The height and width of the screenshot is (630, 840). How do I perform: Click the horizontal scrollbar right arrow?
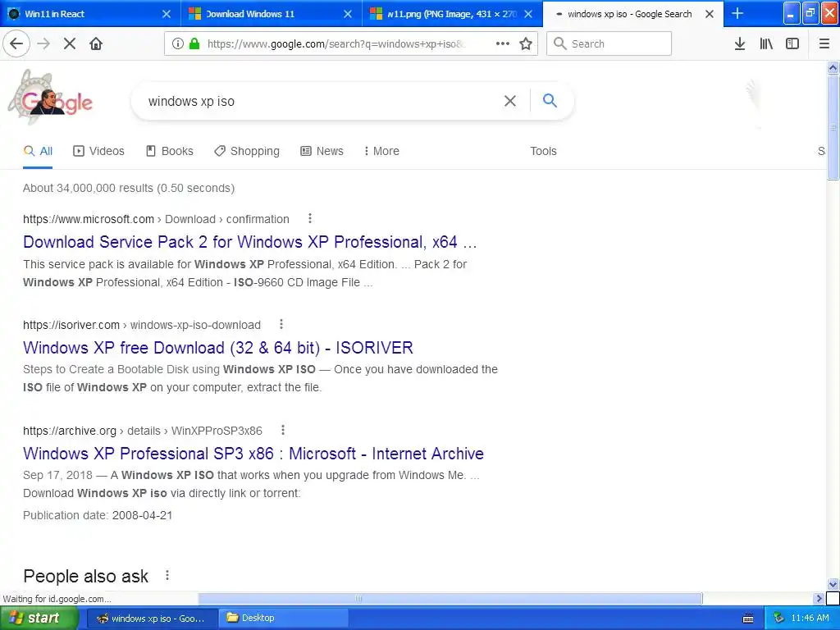tap(819, 598)
